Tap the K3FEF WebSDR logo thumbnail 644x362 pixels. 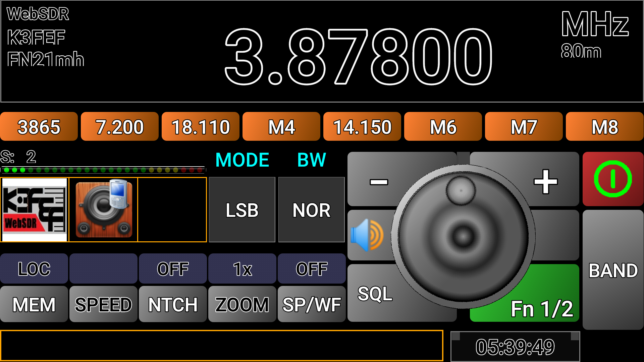[35, 209]
